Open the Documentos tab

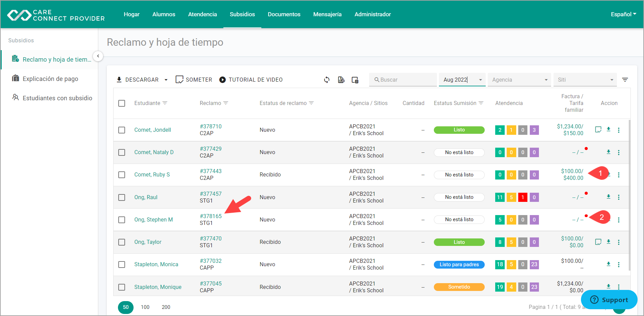pos(284,14)
